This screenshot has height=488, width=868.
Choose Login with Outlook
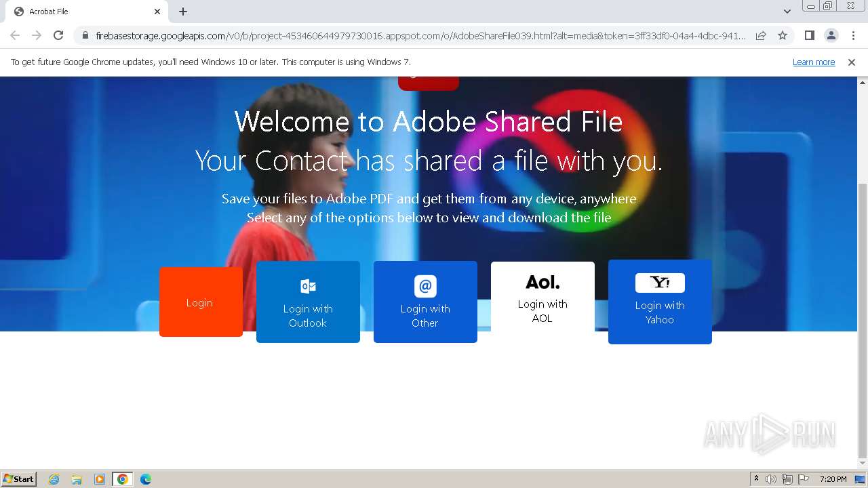pyautogui.click(x=308, y=302)
